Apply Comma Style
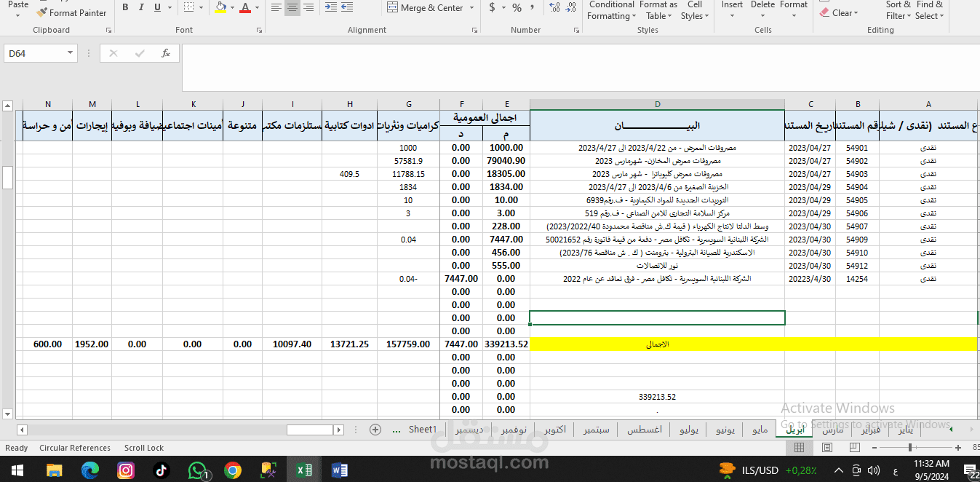The height and width of the screenshot is (482, 980). tap(533, 8)
